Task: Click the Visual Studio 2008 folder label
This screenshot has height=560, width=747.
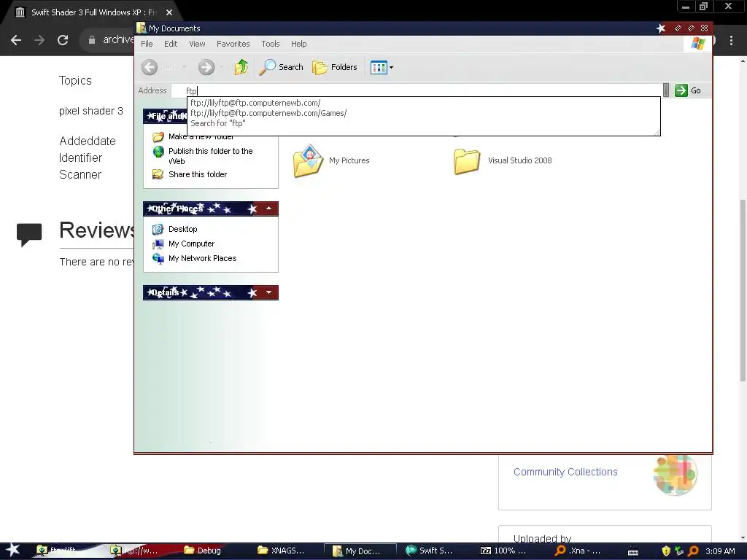Action: click(519, 160)
